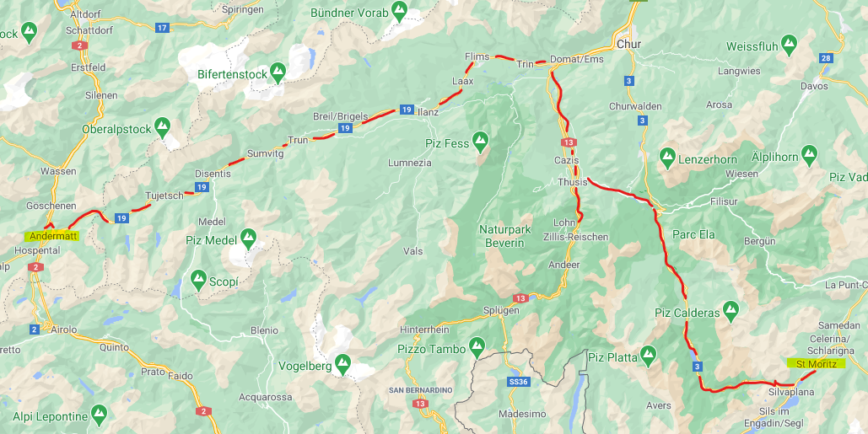The image size is (868, 434).
Task: Select the Chur city label
Action: pos(629,44)
